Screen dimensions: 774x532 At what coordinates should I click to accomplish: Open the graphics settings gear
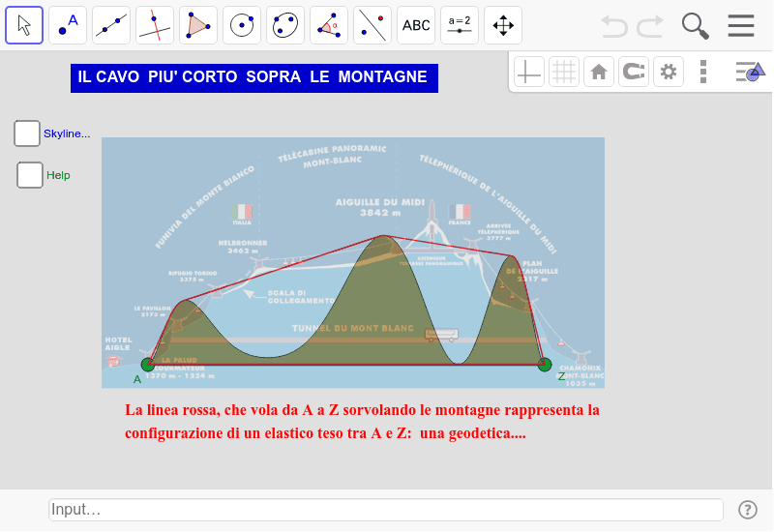(669, 72)
